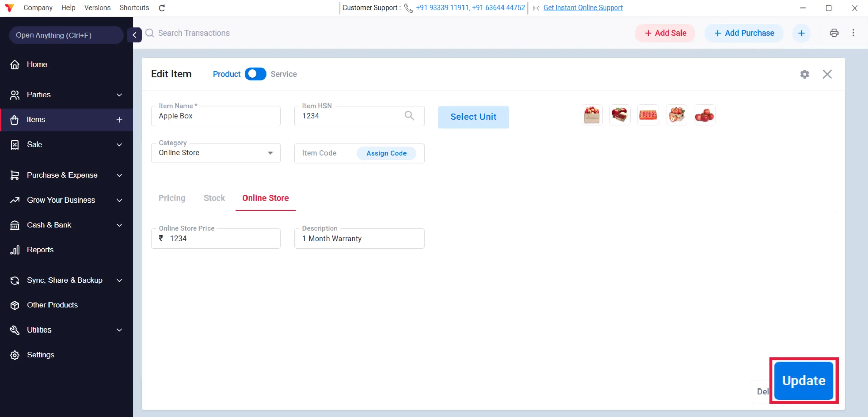Open item settings gear icon
Image resolution: width=868 pixels, height=417 pixels.
pos(805,74)
